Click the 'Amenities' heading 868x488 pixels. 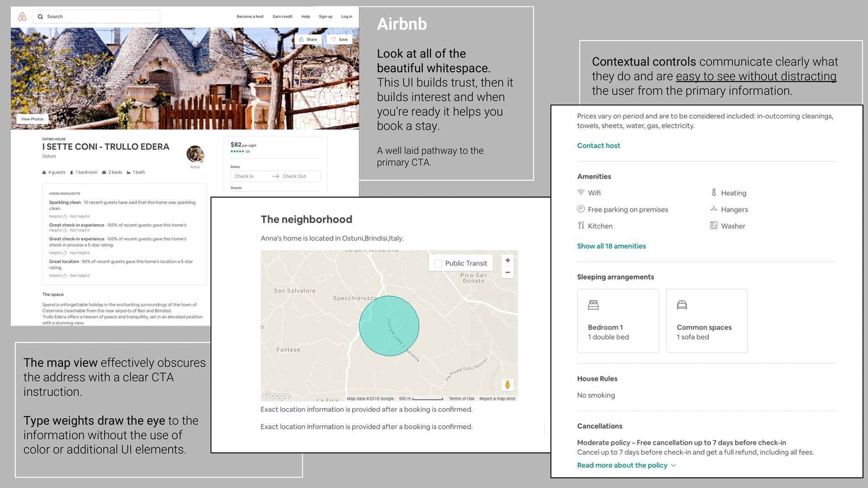[x=594, y=177]
